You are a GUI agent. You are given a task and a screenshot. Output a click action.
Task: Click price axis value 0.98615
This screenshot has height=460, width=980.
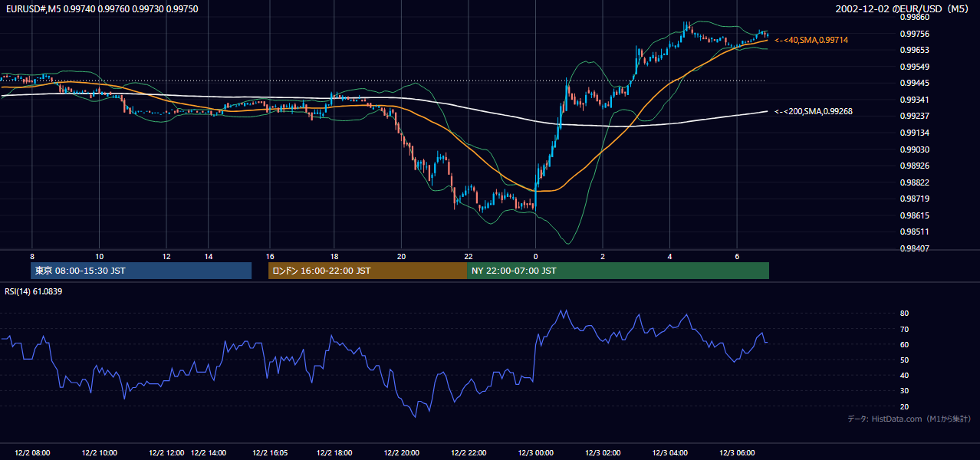tap(914, 215)
